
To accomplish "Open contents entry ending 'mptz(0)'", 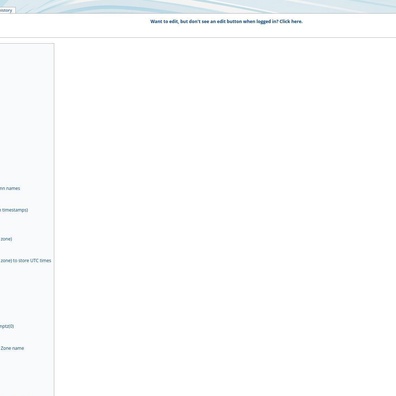I will [x=7, y=326].
